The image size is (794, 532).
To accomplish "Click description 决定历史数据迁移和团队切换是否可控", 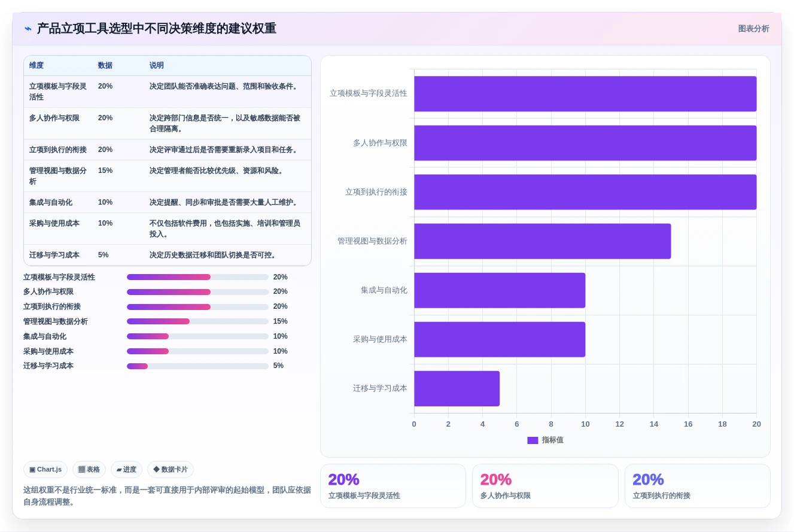I will coord(213,255).
